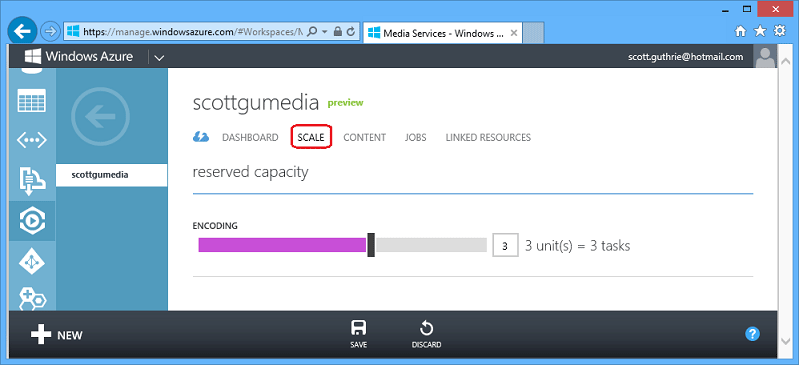Screen dimensions: 799x365
Task: Open the help question mark icon
Action: click(x=752, y=334)
